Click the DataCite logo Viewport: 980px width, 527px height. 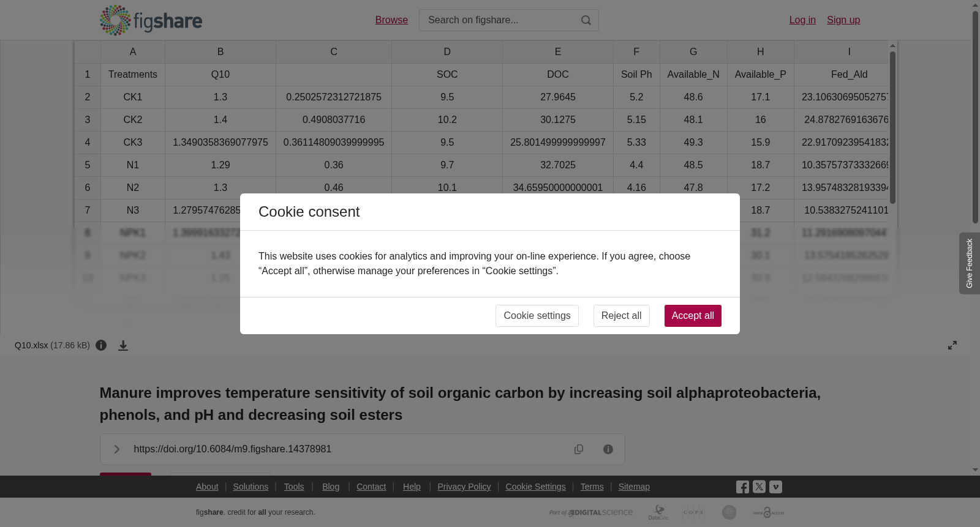(658, 512)
